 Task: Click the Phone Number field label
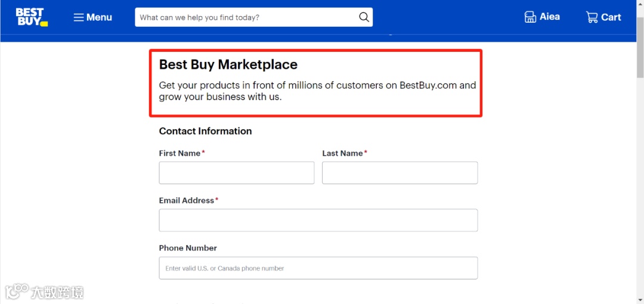pyautogui.click(x=188, y=248)
